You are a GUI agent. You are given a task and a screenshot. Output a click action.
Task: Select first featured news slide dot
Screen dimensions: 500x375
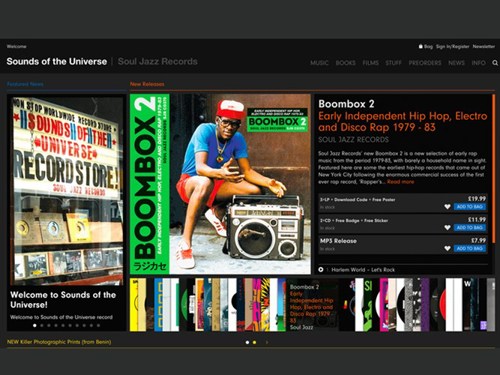[x=35, y=325]
